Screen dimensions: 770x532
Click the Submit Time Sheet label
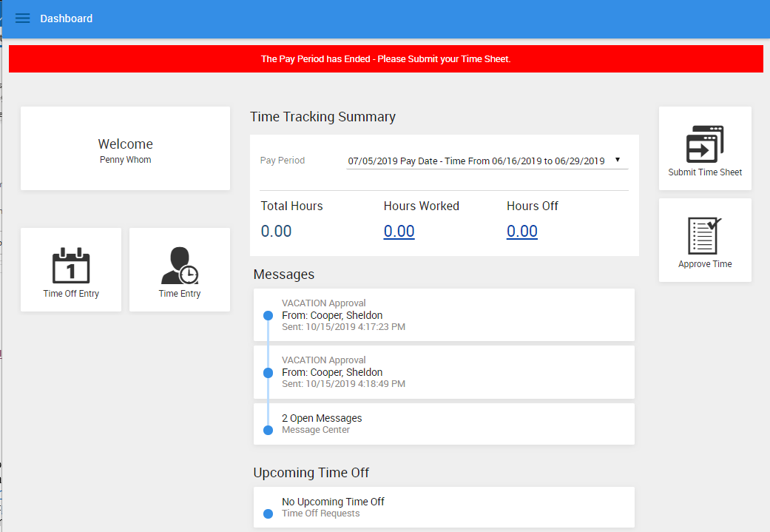705,172
